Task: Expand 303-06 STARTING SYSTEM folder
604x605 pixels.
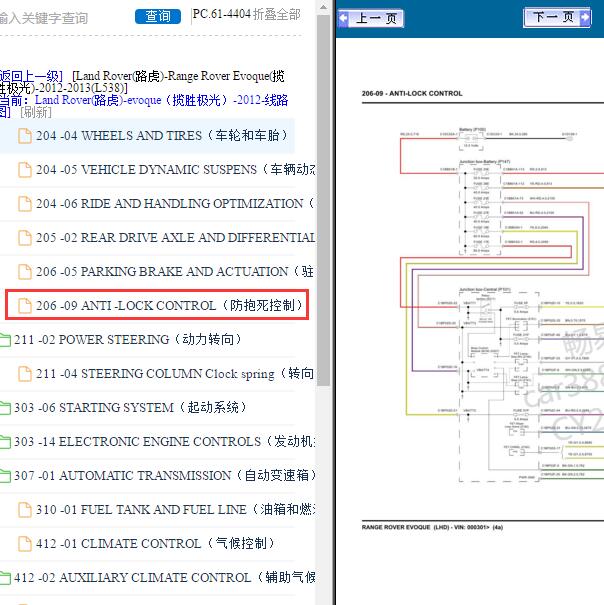Action: (130, 407)
